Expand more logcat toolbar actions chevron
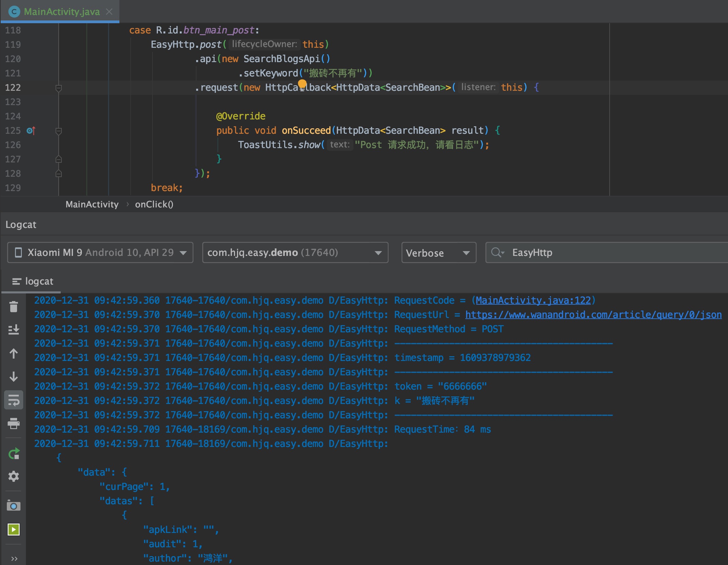 pyautogui.click(x=14, y=559)
